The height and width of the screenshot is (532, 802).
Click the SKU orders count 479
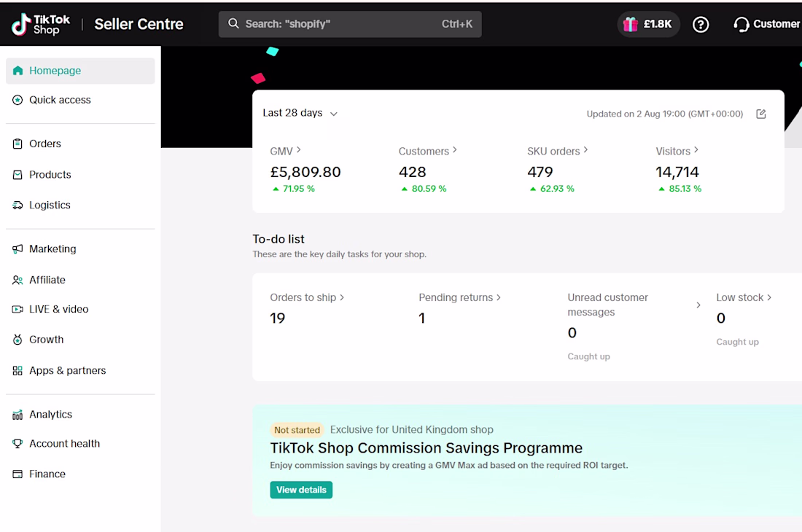tap(540, 172)
